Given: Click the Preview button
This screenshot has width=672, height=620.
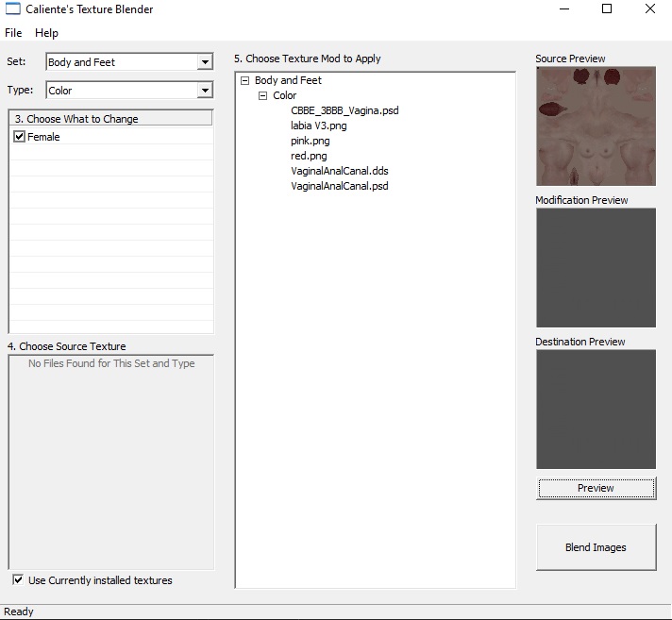Looking at the screenshot, I should [596, 488].
